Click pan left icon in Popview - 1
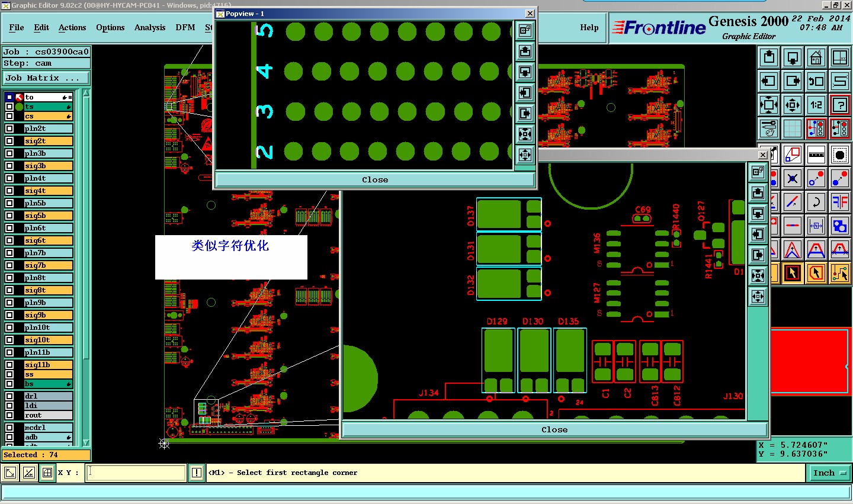The width and height of the screenshot is (853, 504). tap(525, 93)
